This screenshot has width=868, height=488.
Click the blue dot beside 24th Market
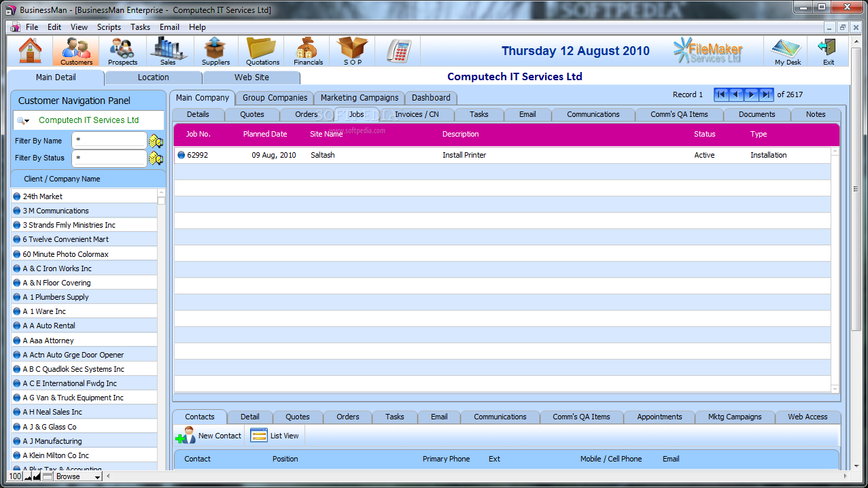tap(17, 196)
